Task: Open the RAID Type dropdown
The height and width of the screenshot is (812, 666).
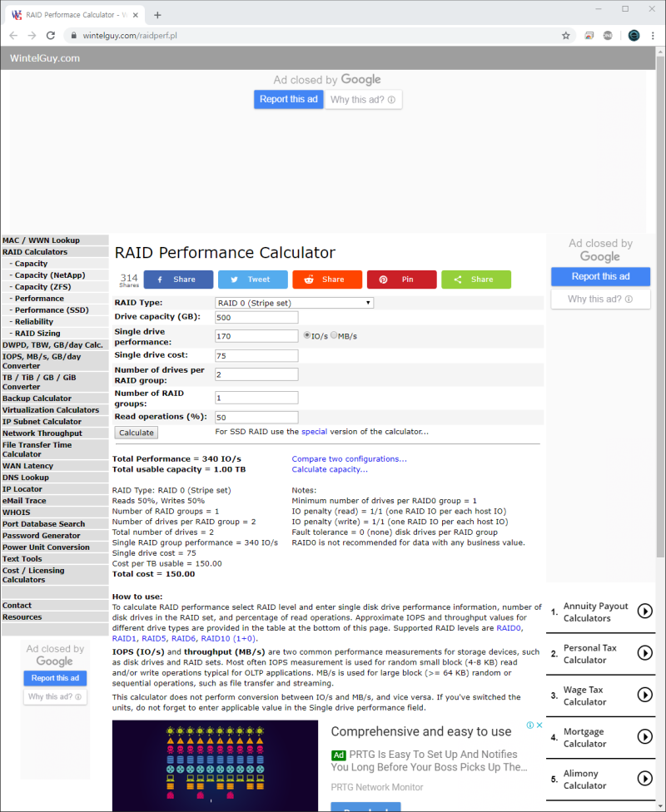Action: 293,303
